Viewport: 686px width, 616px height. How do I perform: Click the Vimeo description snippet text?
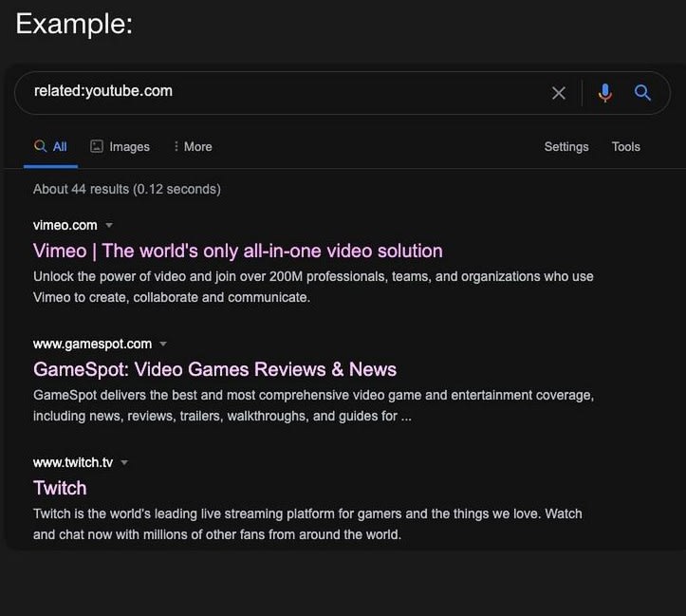click(x=313, y=287)
